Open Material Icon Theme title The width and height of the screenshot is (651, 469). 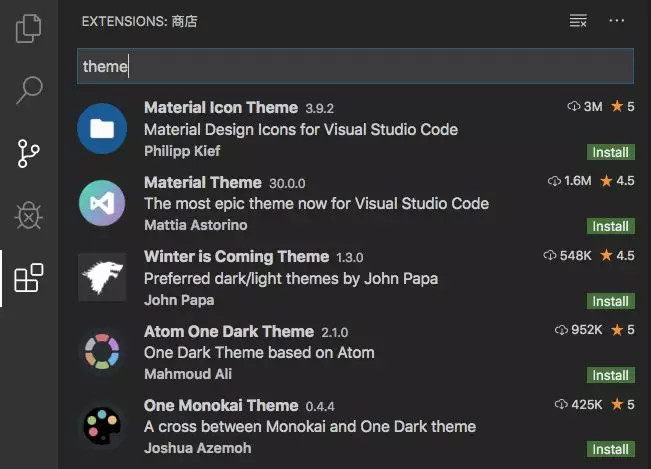[221, 108]
